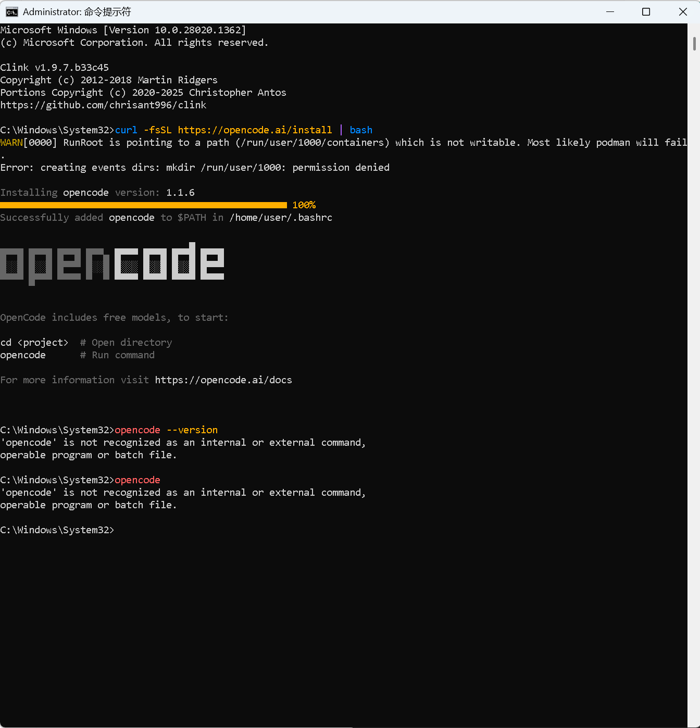Click the orange installation progress bar
The image size is (700, 728).
[143, 205]
